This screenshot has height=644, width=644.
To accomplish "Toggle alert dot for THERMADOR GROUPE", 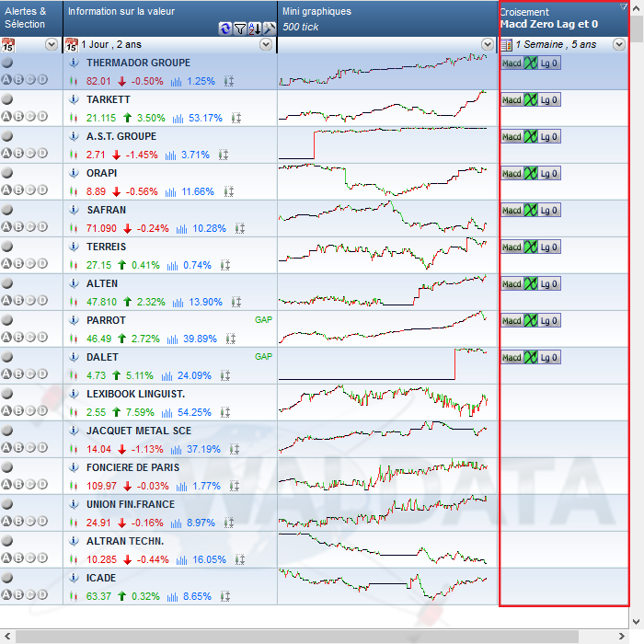I will click(7, 63).
